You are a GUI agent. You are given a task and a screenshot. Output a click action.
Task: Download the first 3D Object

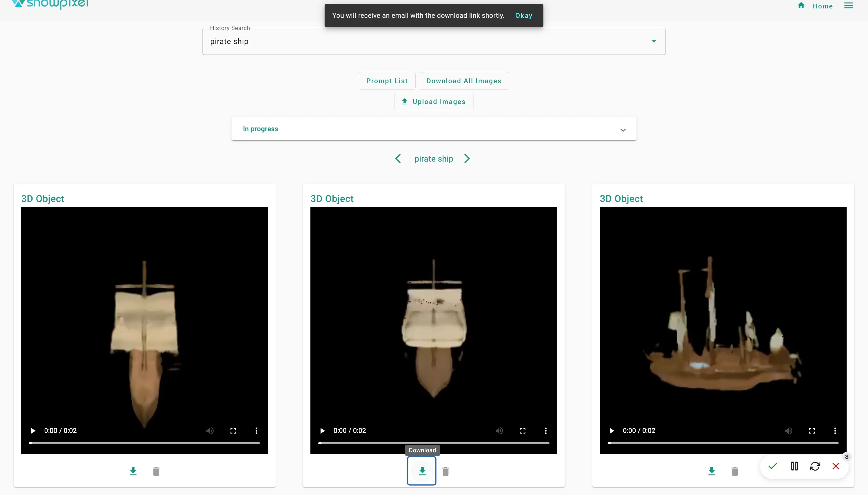coord(133,471)
